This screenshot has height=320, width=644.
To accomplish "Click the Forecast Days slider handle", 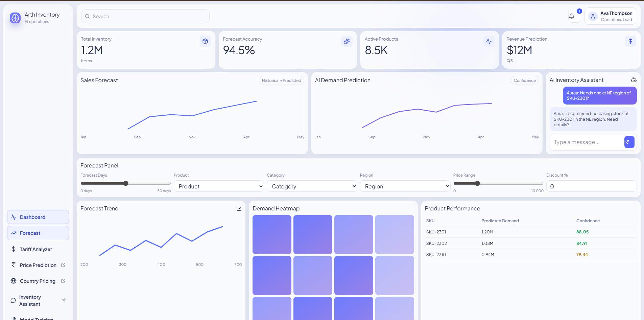I will click(x=126, y=183).
